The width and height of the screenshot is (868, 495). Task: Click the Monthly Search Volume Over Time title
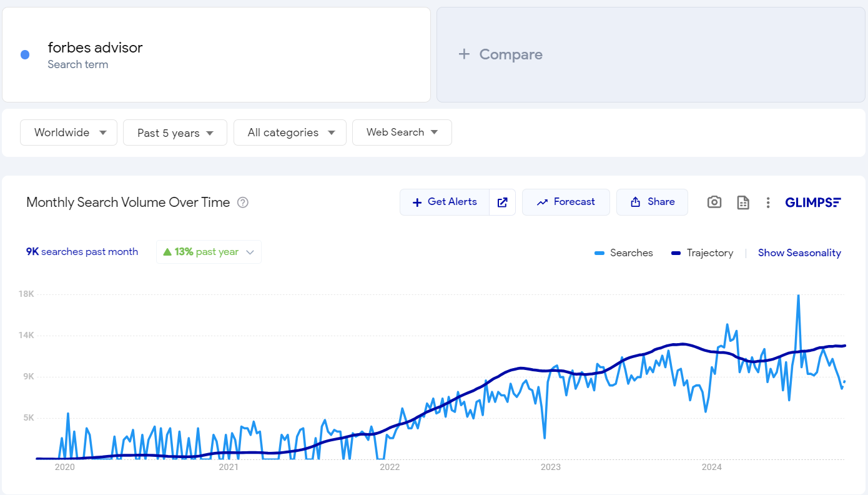coord(128,202)
